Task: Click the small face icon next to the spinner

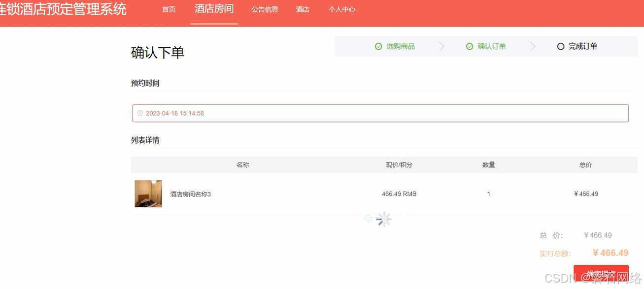Action: [x=368, y=218]
